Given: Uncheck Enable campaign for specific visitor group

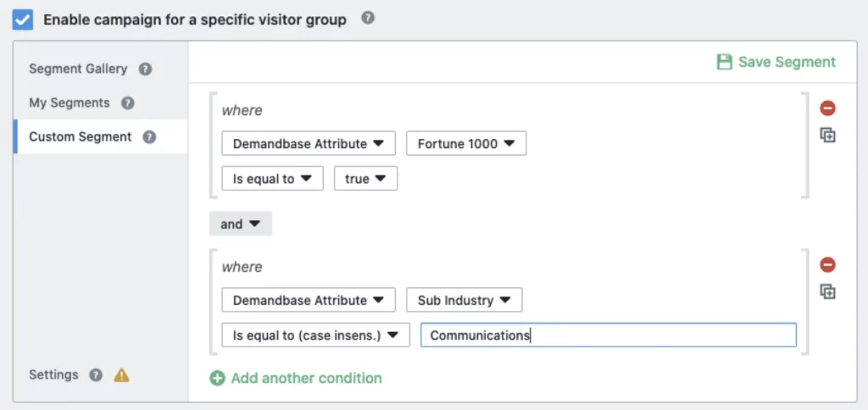Looking at the screenshot, I should [x=23, y=19].
